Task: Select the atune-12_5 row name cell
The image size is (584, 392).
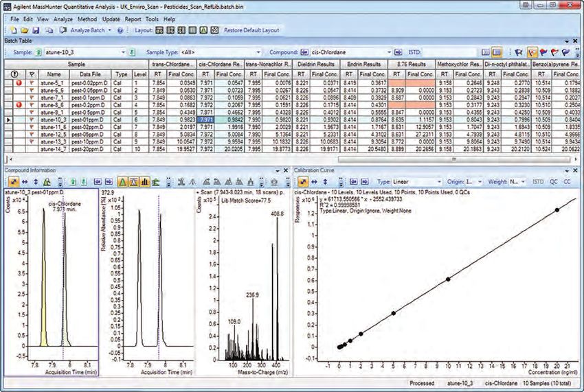Action: click(54, 135)
